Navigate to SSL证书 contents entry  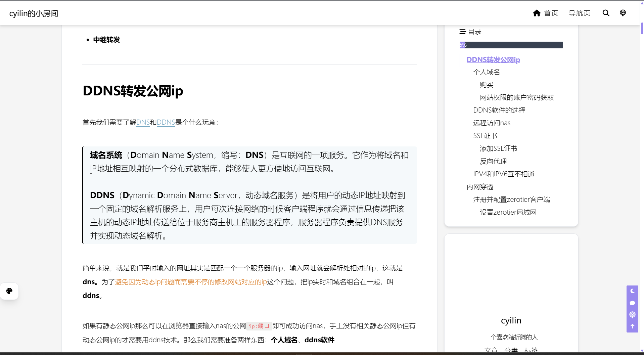click(x=485, y=136)
